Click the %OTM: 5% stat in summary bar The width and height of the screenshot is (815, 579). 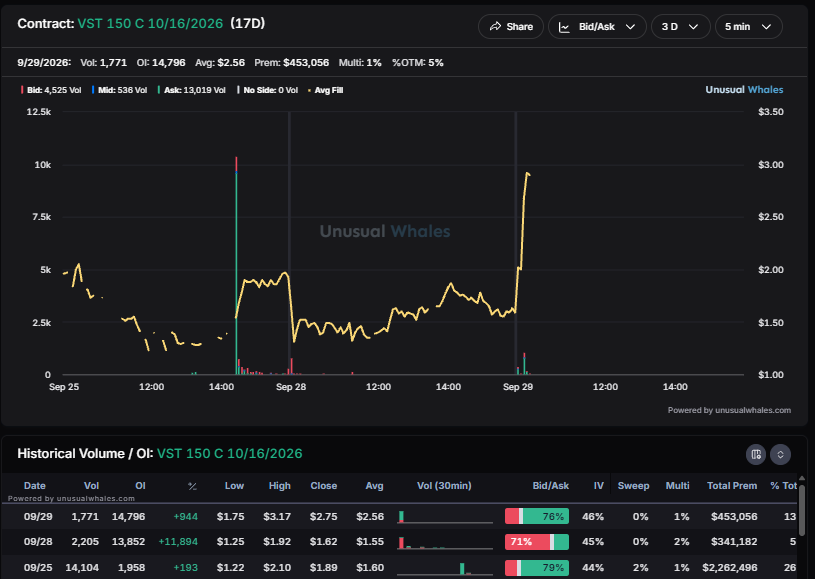point(418,62)
